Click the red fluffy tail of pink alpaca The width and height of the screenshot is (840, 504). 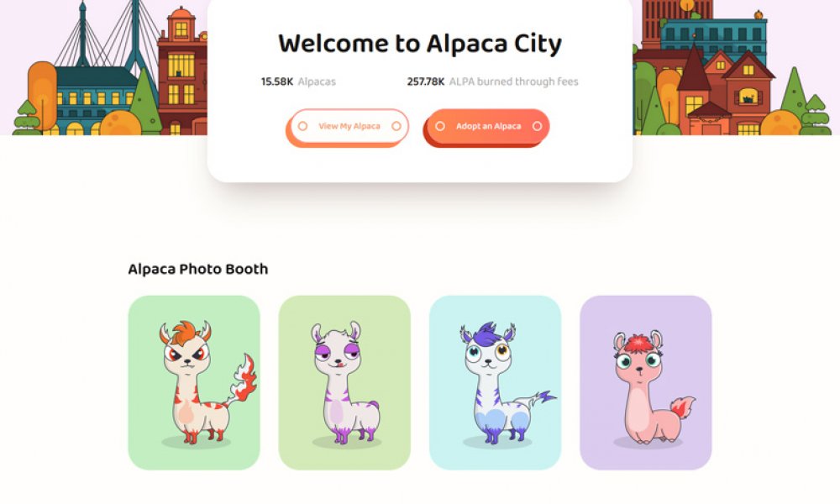(683, 407)
